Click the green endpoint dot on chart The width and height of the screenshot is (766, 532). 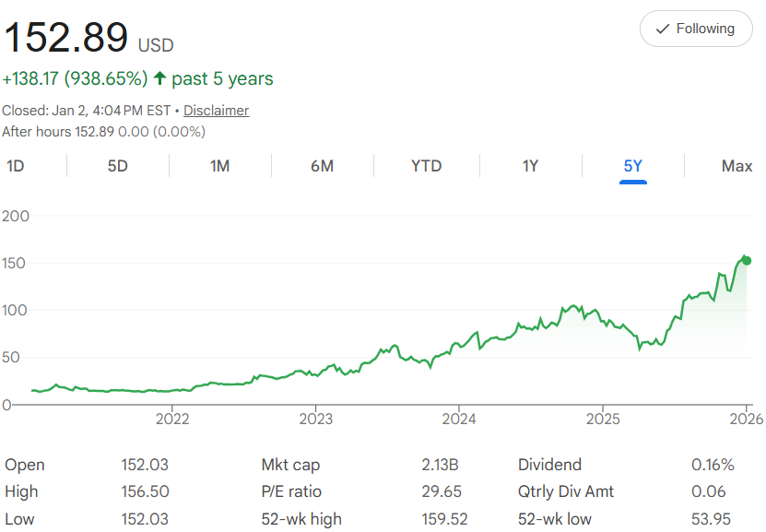tap(746, 260)
